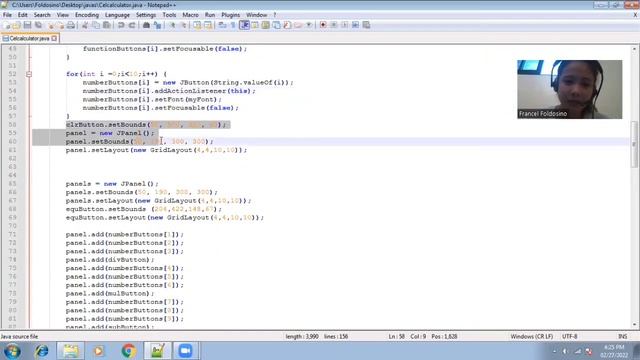Cut selection with the scissors icon
640x360 pixels.
84,25
